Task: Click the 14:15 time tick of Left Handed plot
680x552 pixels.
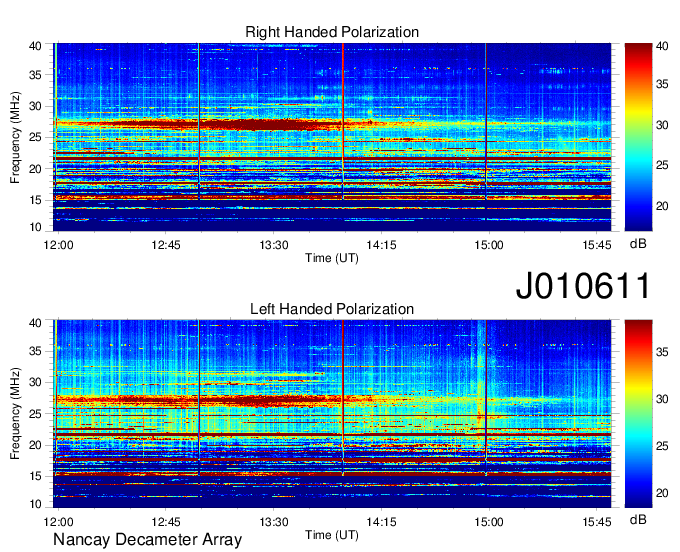Action: [x=382, y=522]
